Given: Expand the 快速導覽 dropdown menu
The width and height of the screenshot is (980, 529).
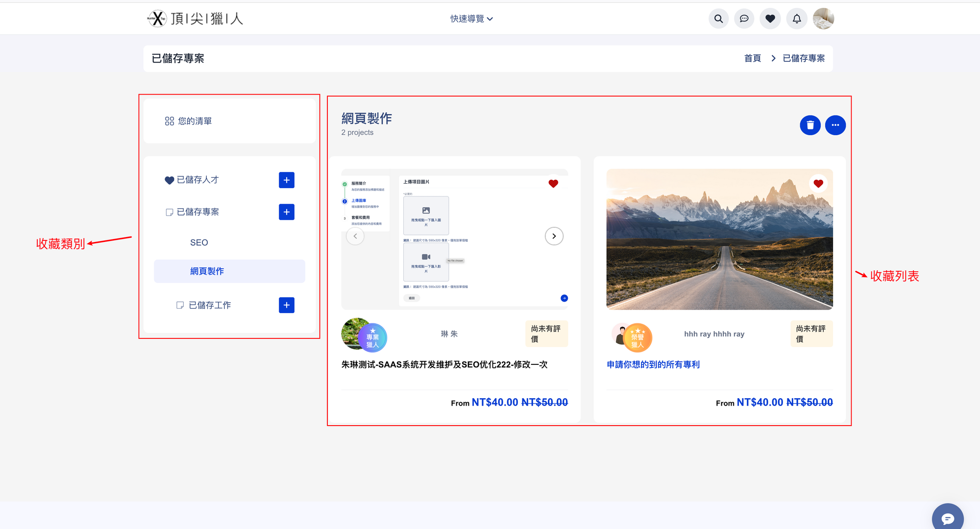Looking at the screenshot, I should (471, 19).
